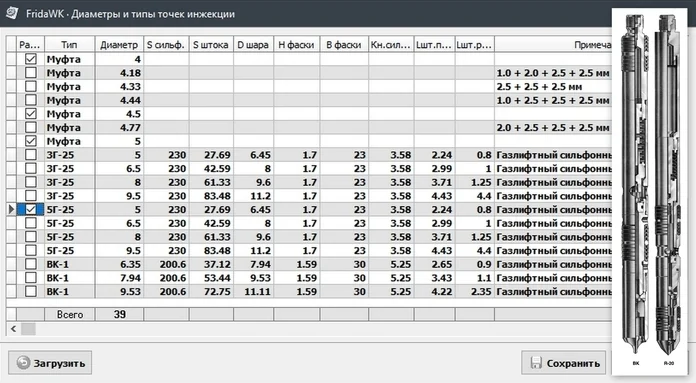Click the Н фаски column header
696x383 pixels.
coord(297,44)
